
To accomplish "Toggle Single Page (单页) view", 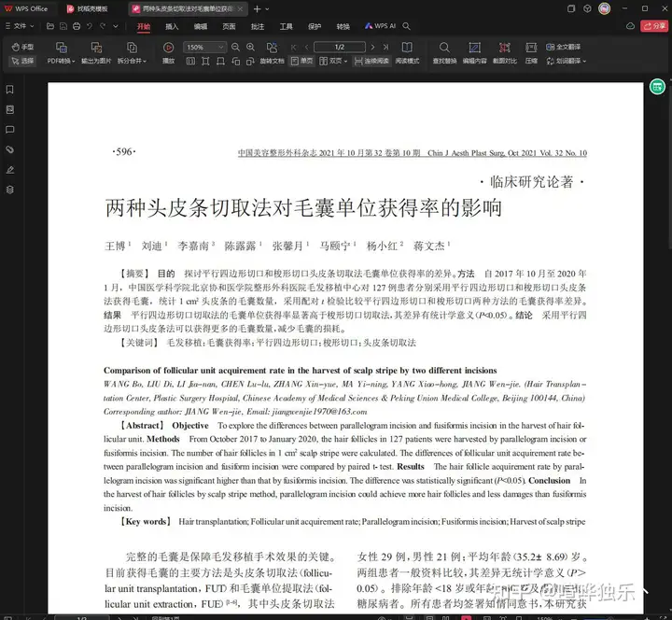I will pos(301,61).
